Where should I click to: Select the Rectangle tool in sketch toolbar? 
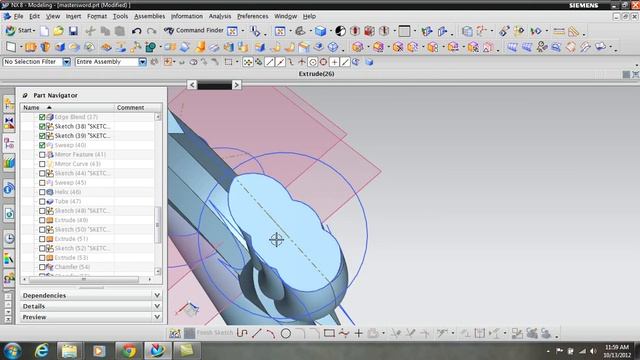pos(329,333)
